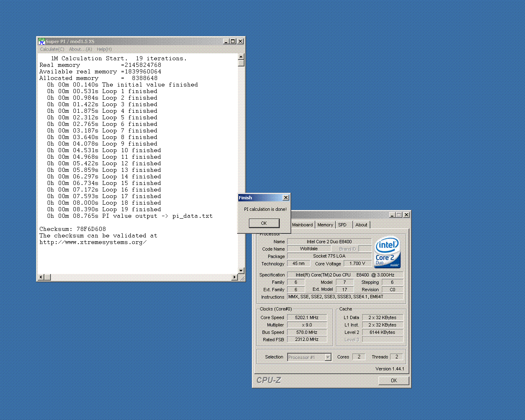Click the L1 Data value '2 x 32 KBytes'
This screenshot has height=420, width=525.
(382, 317)
